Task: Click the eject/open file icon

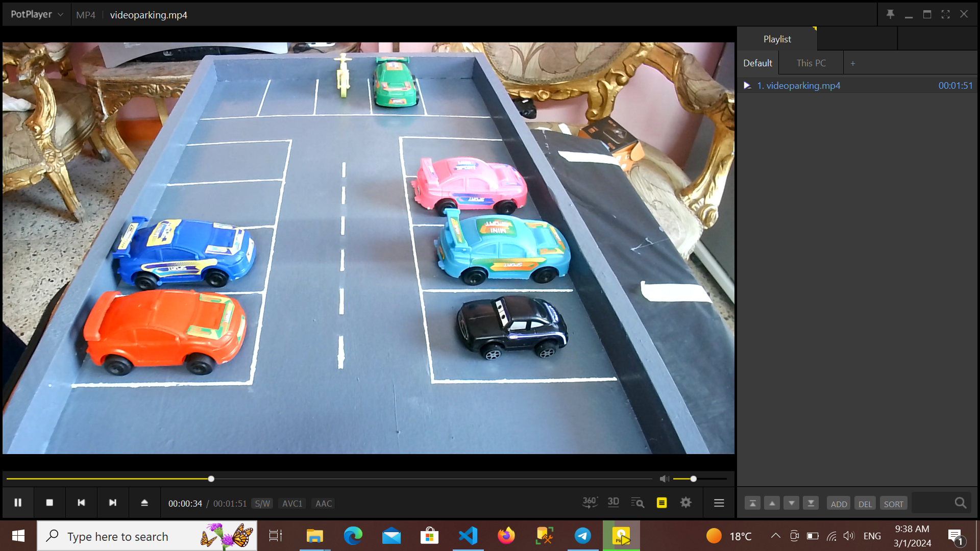Action: click(x=144, y=503)
